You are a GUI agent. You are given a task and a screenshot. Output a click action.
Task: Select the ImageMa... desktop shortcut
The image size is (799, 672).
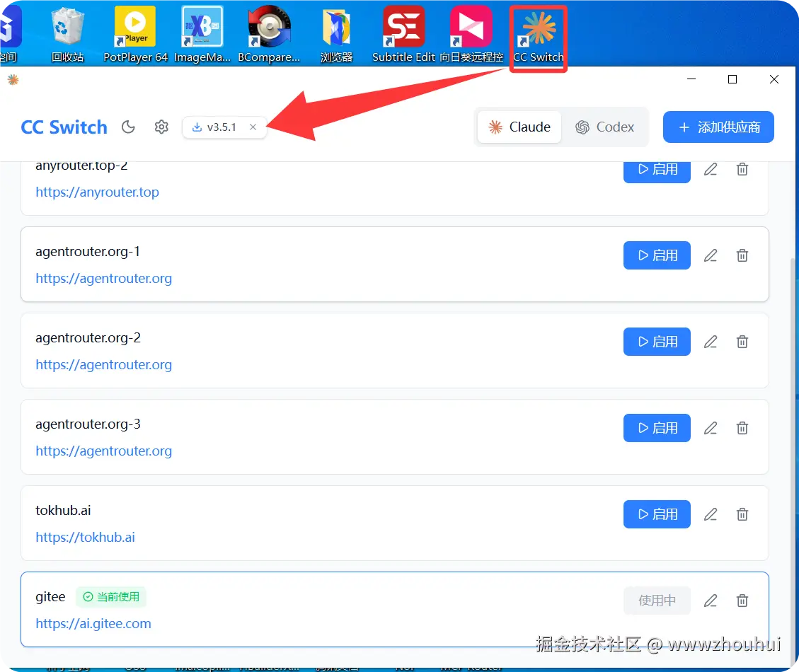202,34
